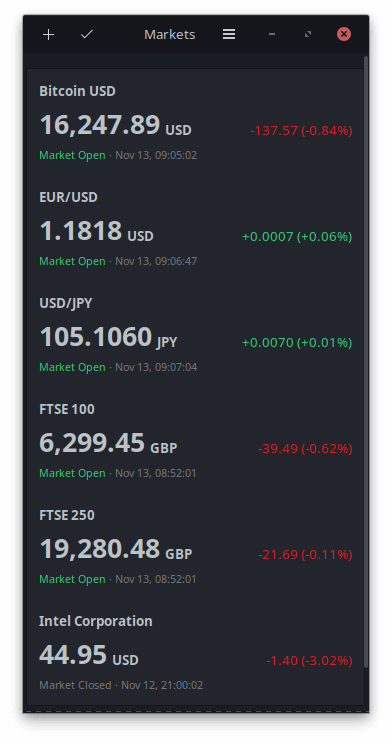Click the plus icon to add symbol
The height and width of the screenshot is (744, 392).
(x=48, y=35)
